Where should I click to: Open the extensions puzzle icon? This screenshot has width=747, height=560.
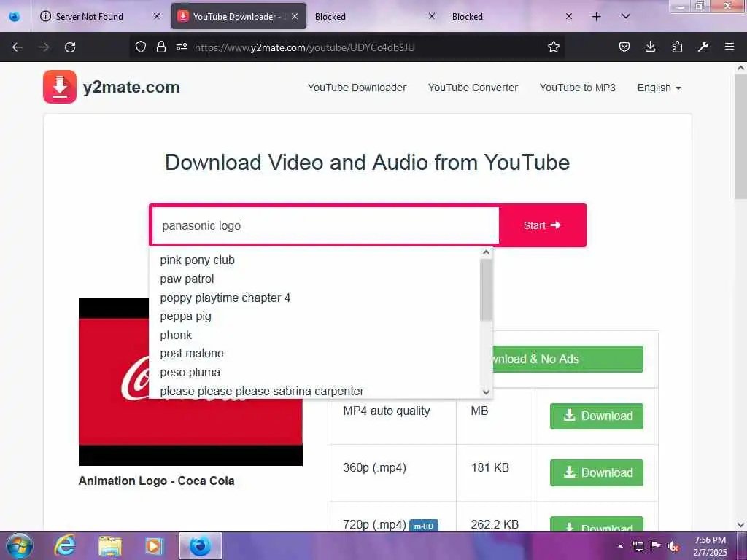677,47
